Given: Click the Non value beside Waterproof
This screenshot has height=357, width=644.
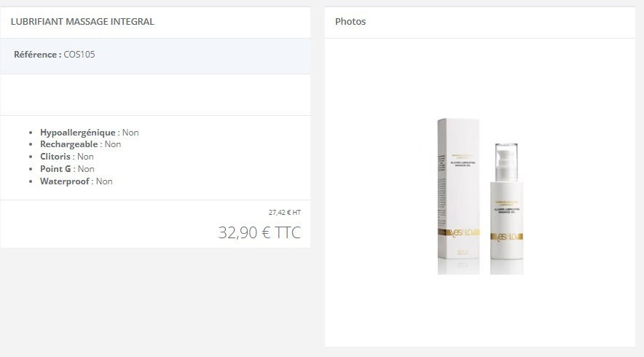Looking at the screenshot, I should tap(104, 181).
